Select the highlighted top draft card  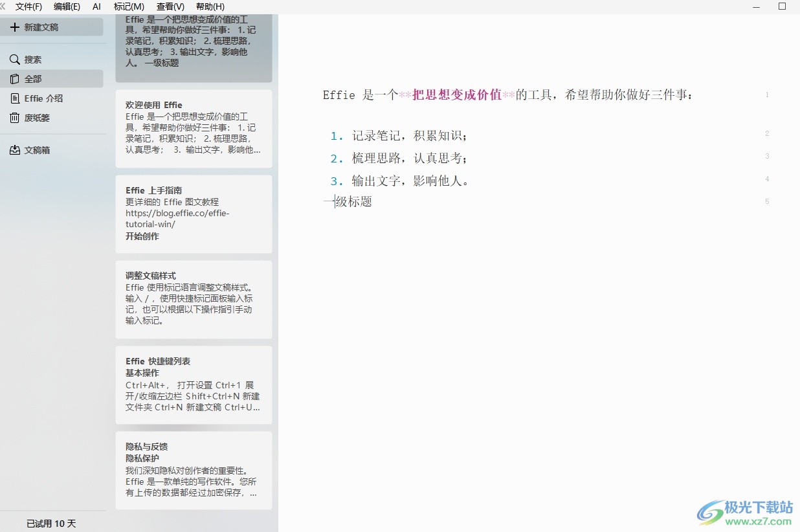(194, 48)
